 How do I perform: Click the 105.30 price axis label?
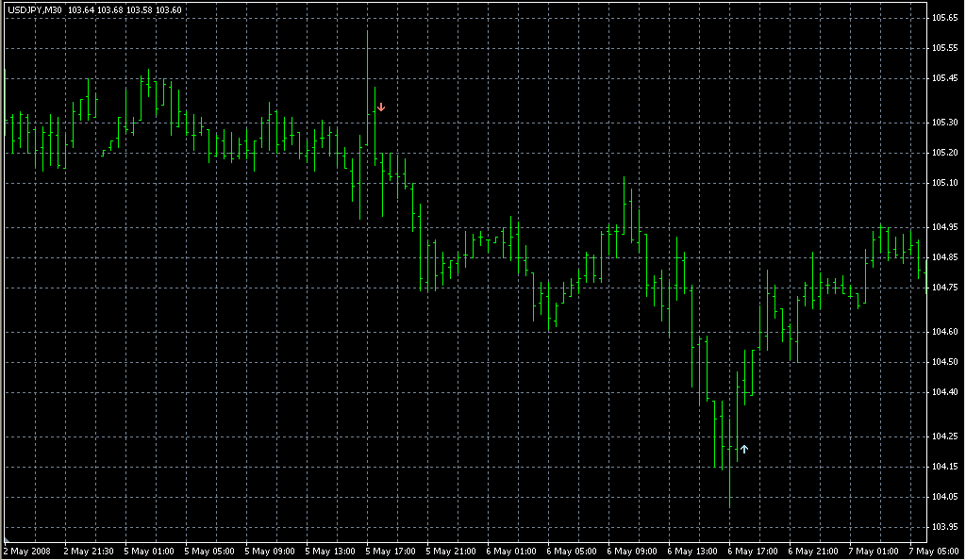pos(945,123)
